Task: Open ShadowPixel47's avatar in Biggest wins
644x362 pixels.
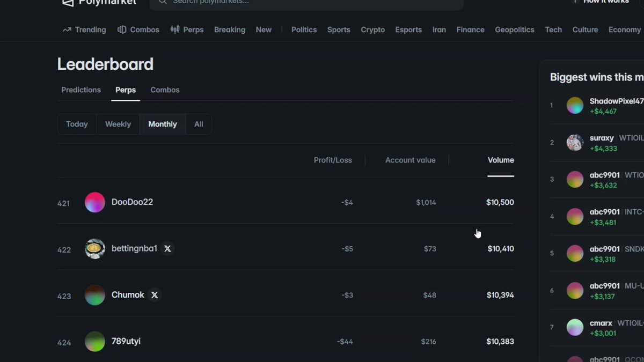Action: 575,106
